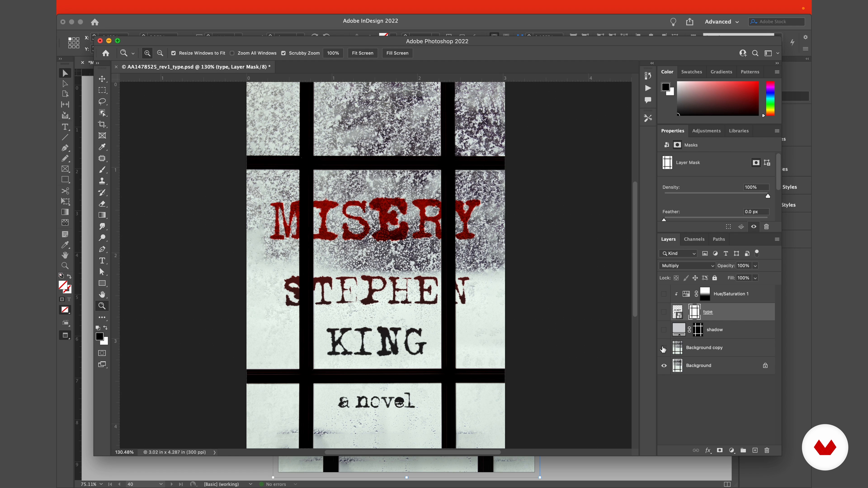This screenshot has height=488, width=868.
Task: Create a new layer icon
Action: pyautogui.click(x=755, y=450)
